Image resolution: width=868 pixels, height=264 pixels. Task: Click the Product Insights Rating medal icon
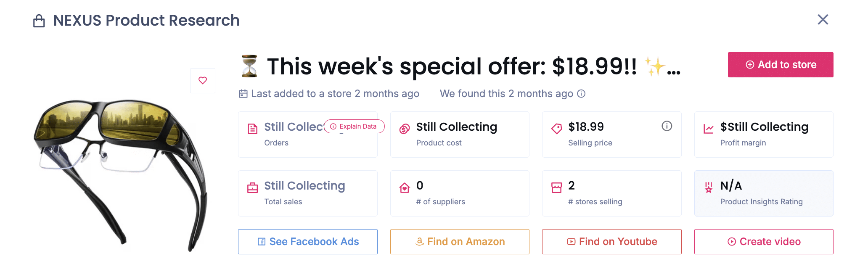click(x=709, y=187)
